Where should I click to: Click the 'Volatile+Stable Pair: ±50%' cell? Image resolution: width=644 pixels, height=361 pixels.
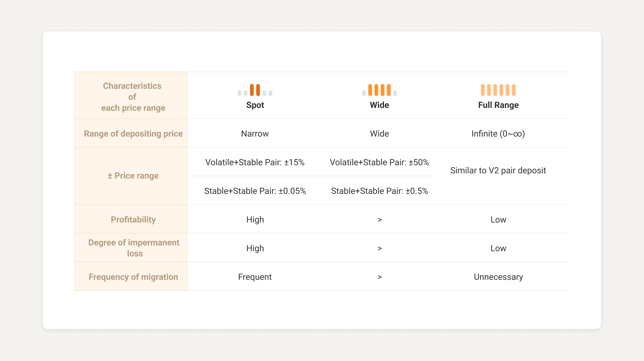pos(379,162)
